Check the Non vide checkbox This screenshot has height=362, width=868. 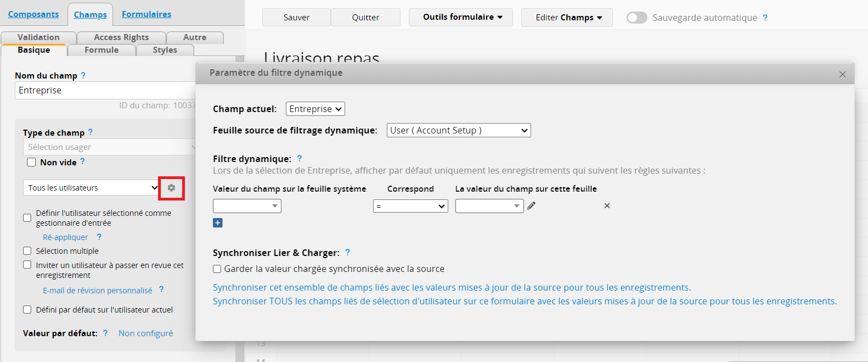(32, 163)
